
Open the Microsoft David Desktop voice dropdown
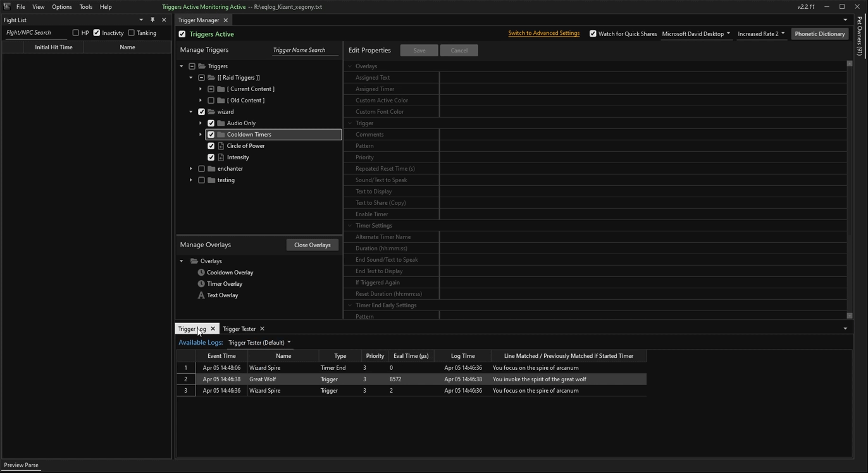[696, 34]
